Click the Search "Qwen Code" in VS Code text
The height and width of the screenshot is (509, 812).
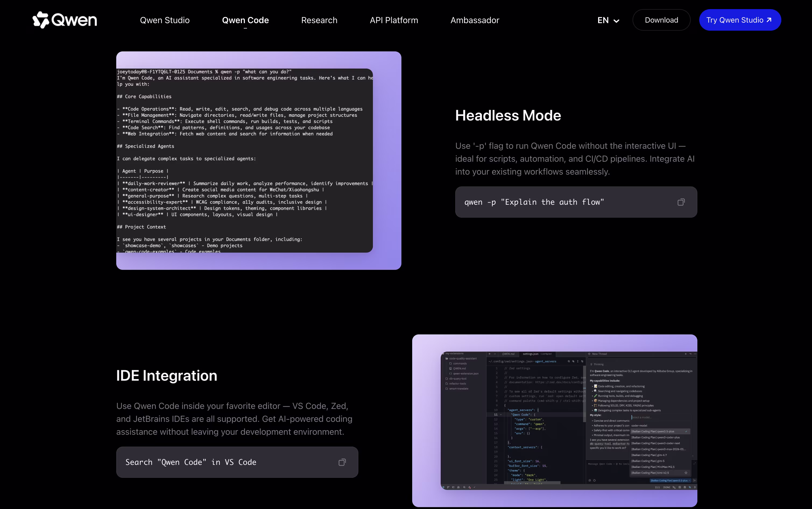191,462
